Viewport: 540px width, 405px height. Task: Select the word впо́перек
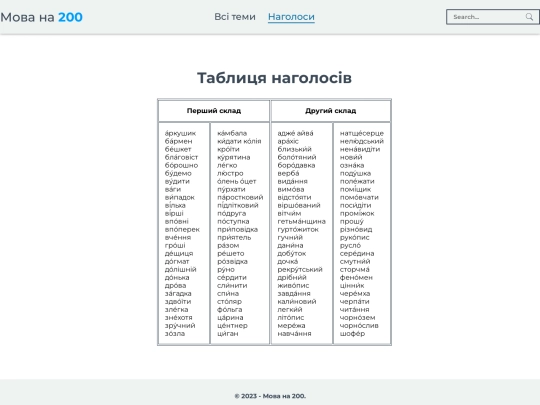point(182,229)
